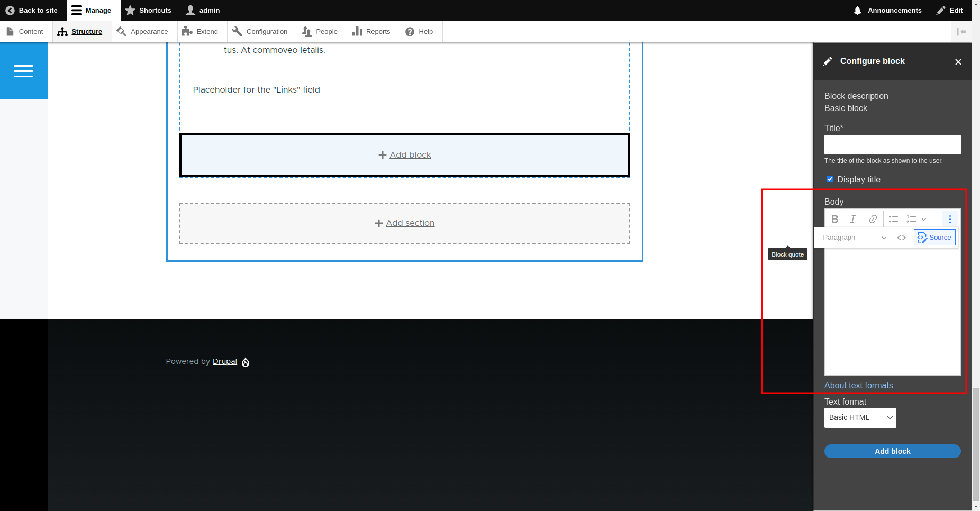
Task: Insert a link using the link icon
Action: pyautogui.click(x=873, y=218)
